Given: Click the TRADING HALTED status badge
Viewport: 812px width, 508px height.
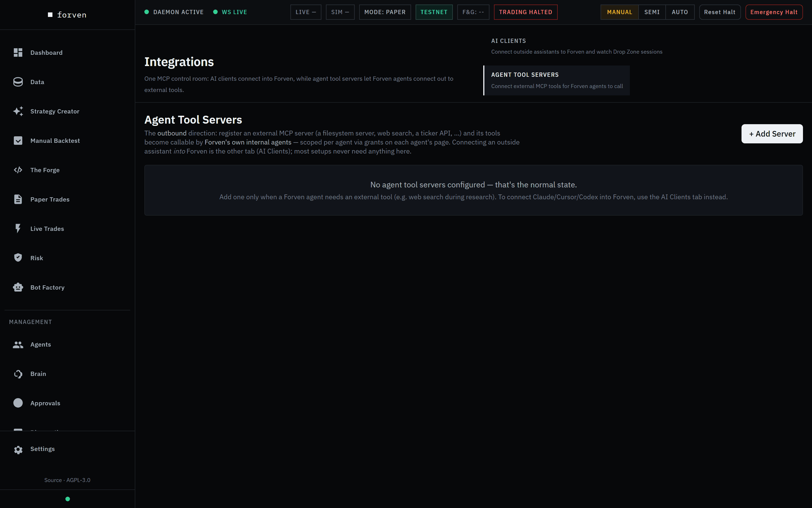Looking at the screenshot, I should pos(526,12).
